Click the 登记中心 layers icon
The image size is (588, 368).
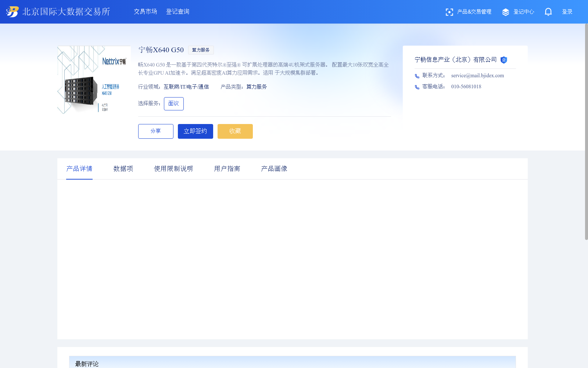pos(506,12)
